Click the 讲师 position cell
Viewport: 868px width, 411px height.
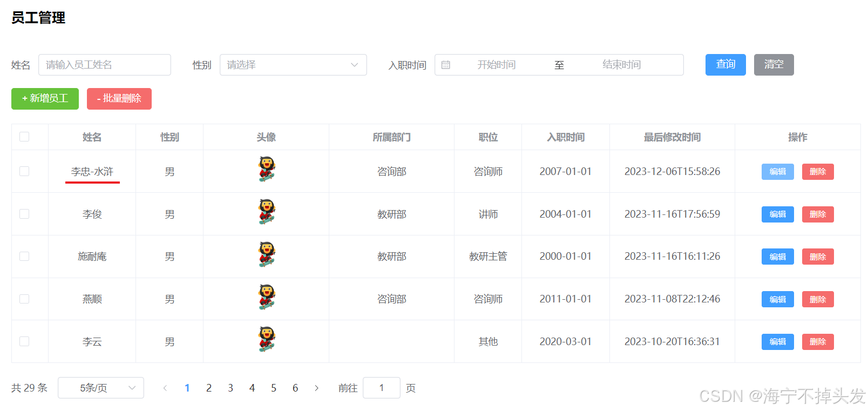(488, 214)
